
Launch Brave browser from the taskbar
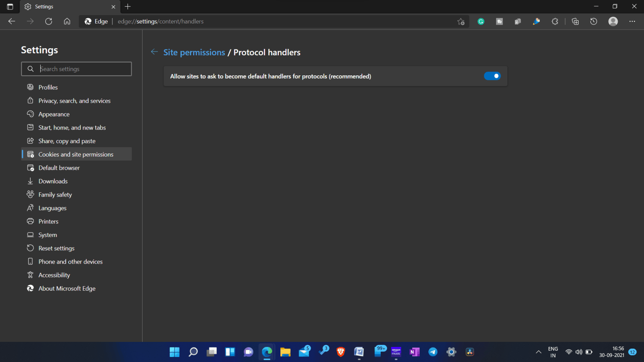pos(340,352)
